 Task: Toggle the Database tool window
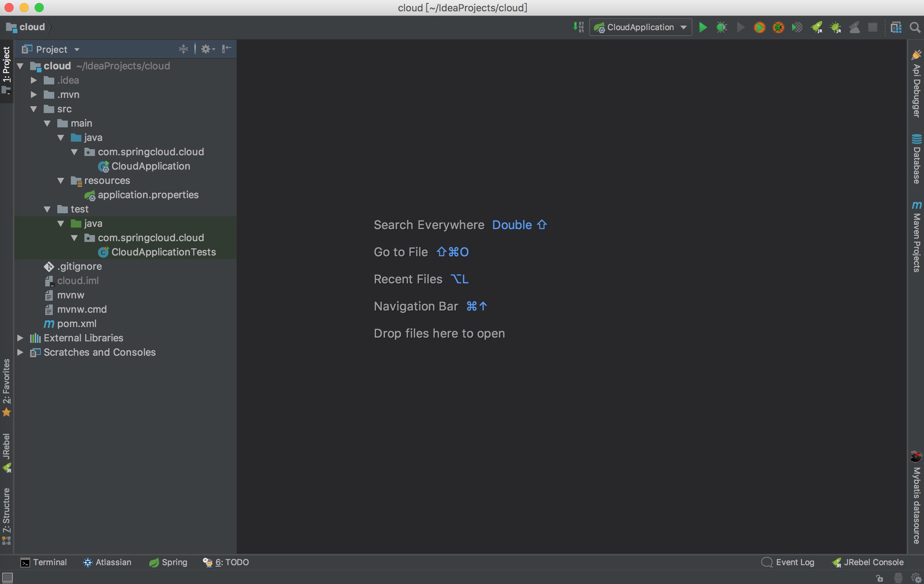[916, 159]
